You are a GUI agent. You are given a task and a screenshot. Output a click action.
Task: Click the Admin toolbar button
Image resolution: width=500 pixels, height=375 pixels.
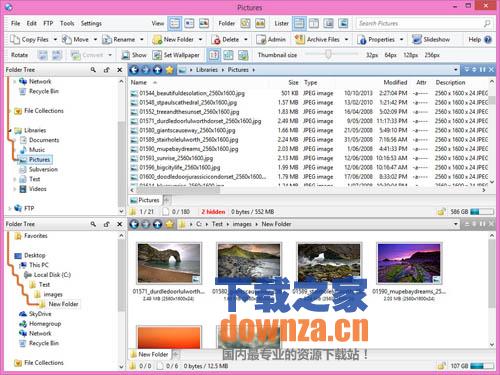271,40
